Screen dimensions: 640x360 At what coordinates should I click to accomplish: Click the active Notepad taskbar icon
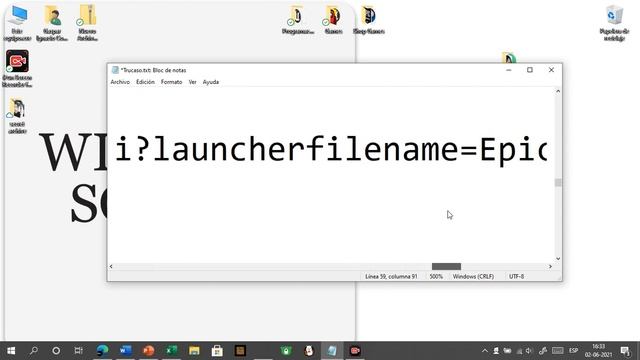[332, 351]
